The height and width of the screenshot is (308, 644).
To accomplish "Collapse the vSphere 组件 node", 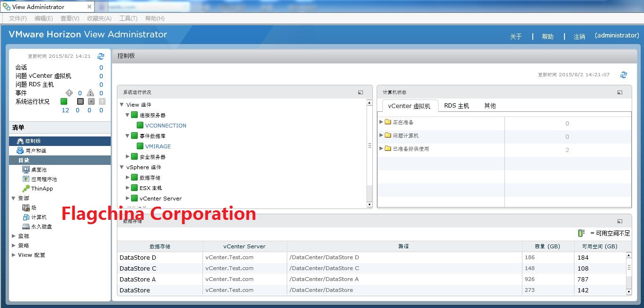I will 122,167.
